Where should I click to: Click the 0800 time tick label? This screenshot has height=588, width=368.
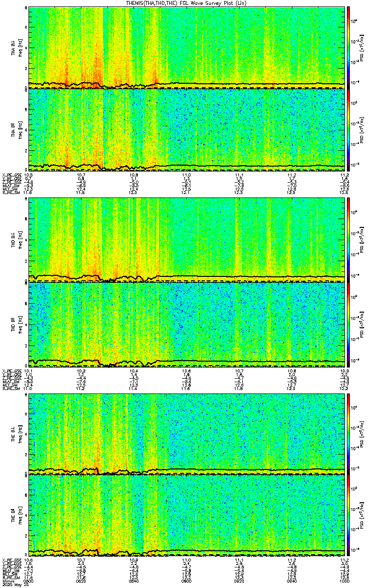coord(28,581)
